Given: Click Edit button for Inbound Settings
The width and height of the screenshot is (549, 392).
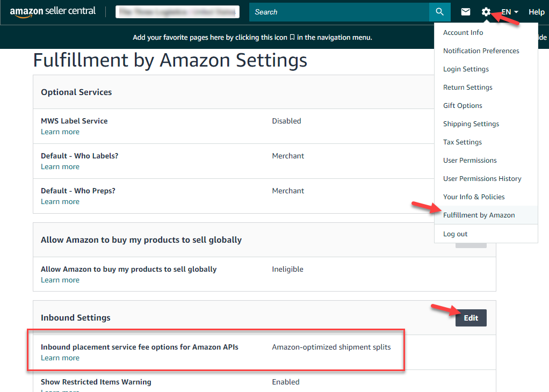Looking at the screenshot, I should pos(471,318).
